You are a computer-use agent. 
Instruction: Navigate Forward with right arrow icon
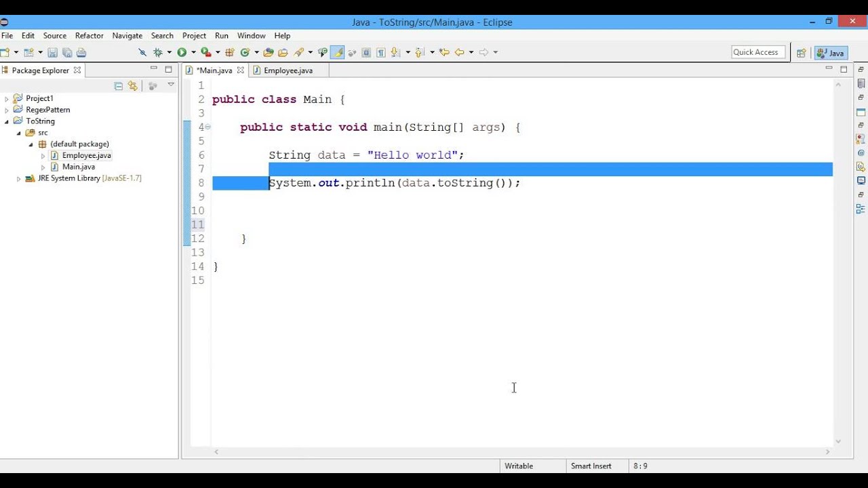click(x=484, y=52)
